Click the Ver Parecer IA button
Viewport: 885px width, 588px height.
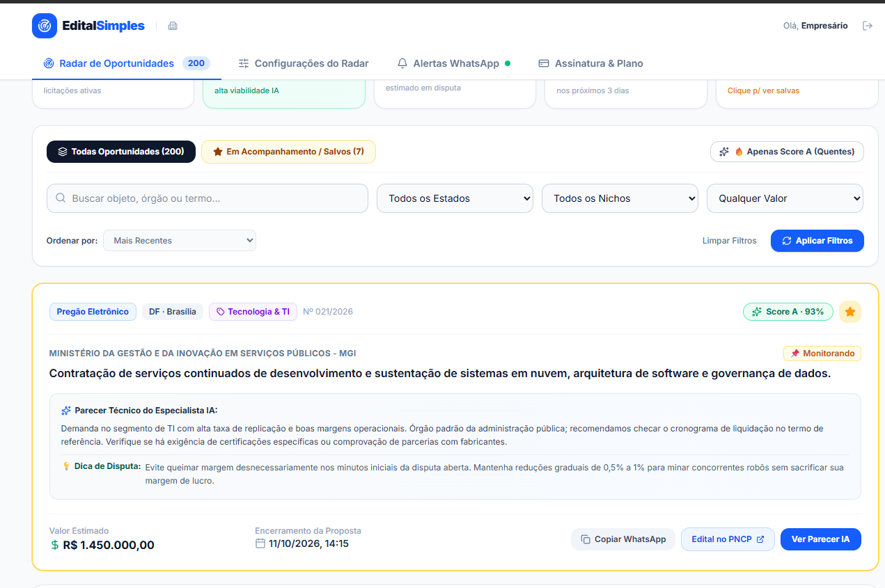(821, 539)
